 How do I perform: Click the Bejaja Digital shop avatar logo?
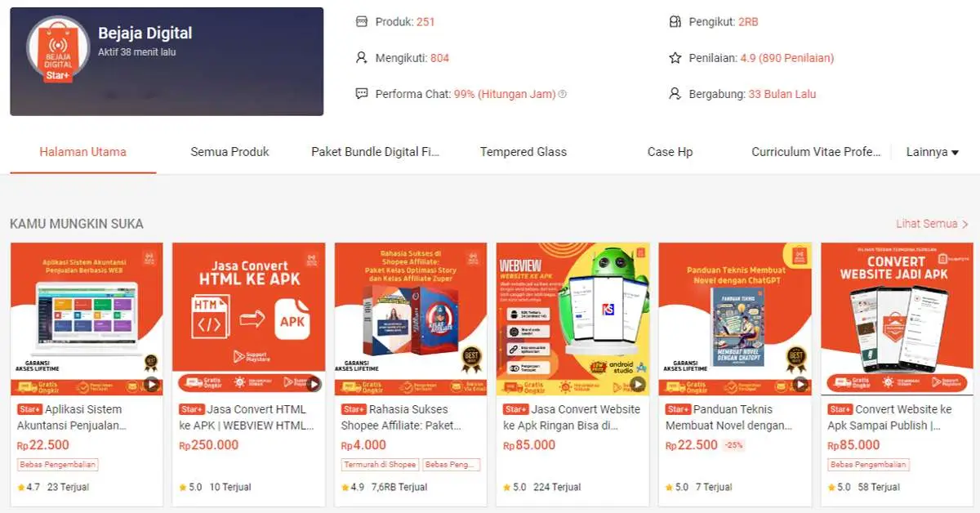pyautogui.click(x=58, y=51)
